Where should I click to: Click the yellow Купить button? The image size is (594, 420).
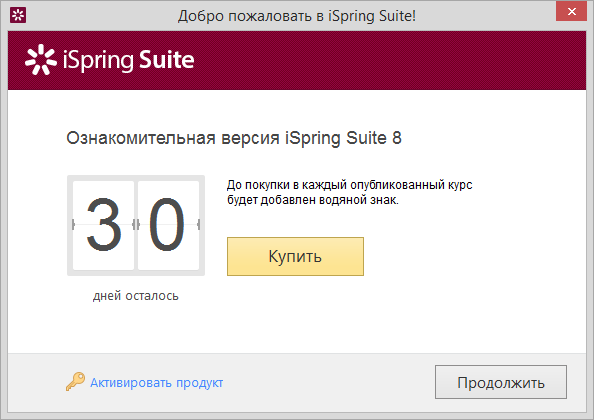(295, 256)
